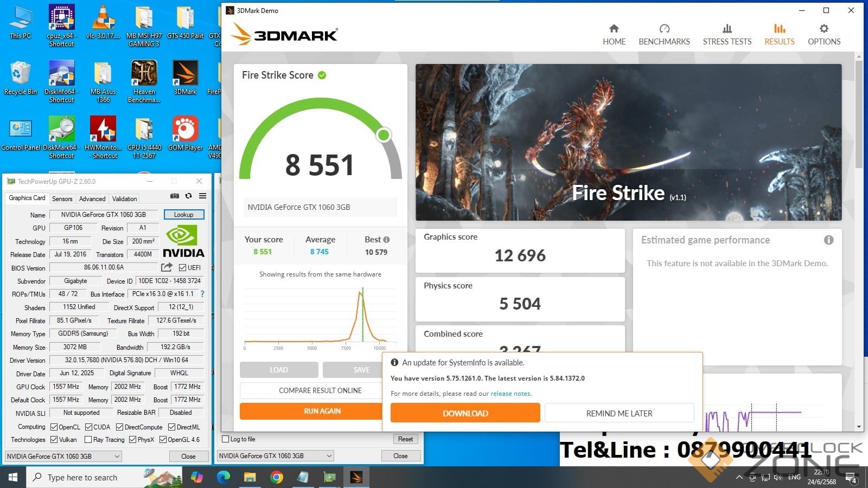Click the Fire Strike score gauge

(321, 139)
